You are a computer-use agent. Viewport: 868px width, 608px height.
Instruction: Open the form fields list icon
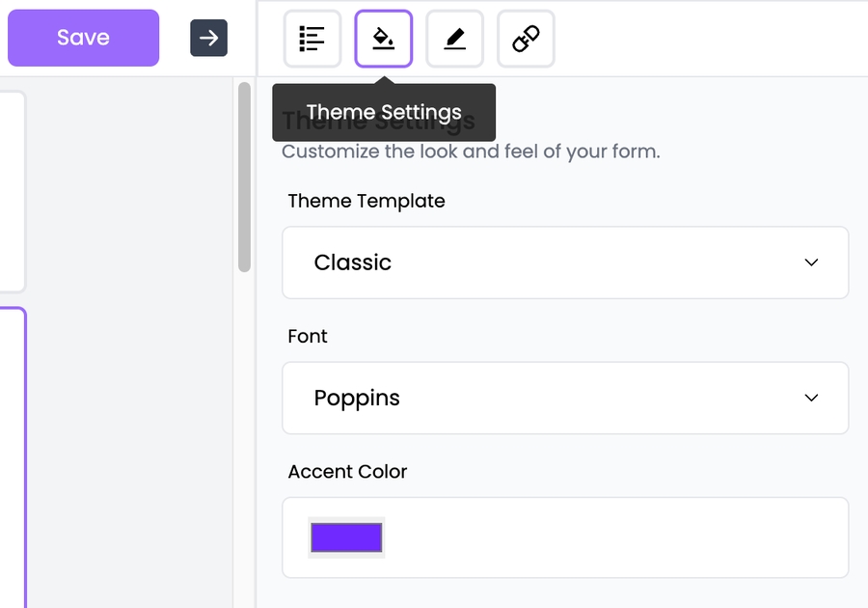click(312, 39)
